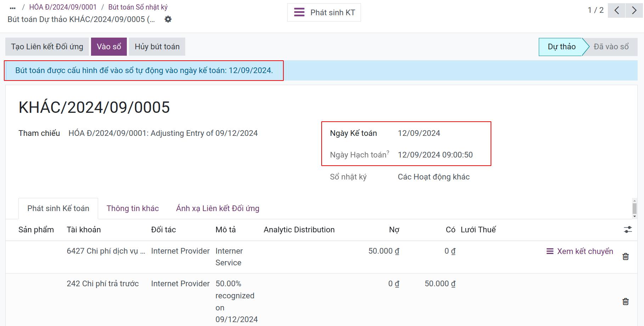Select the Đã vào sổ status stage
The height and width of the screenshot is (326, 644).
[611, 47]
